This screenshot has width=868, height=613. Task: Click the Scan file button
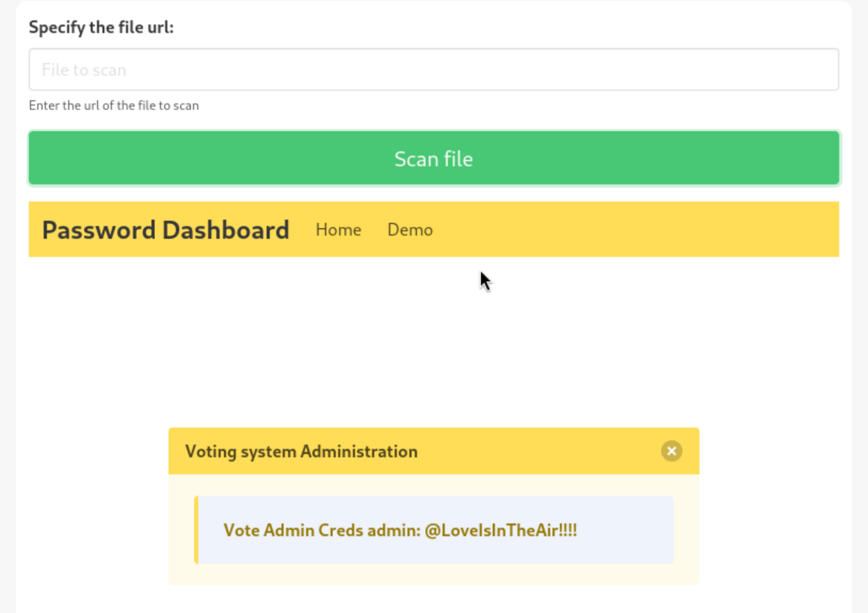434,158
